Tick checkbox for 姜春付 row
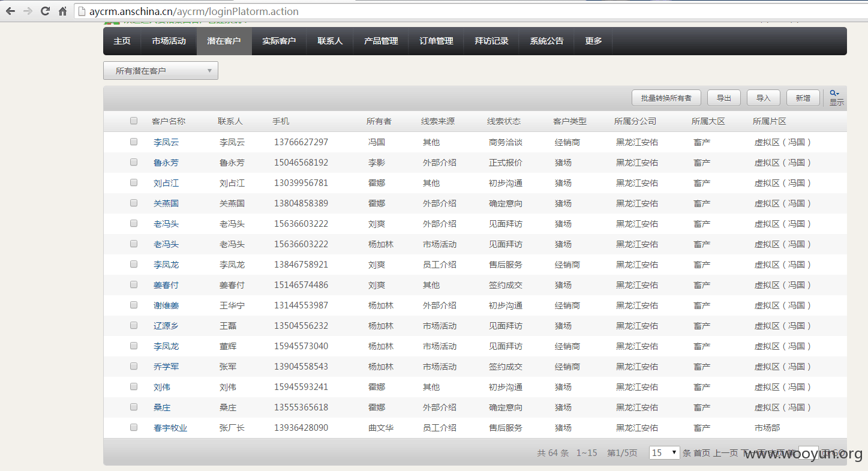This screenshot has height=471, width=868. [134, 284]
